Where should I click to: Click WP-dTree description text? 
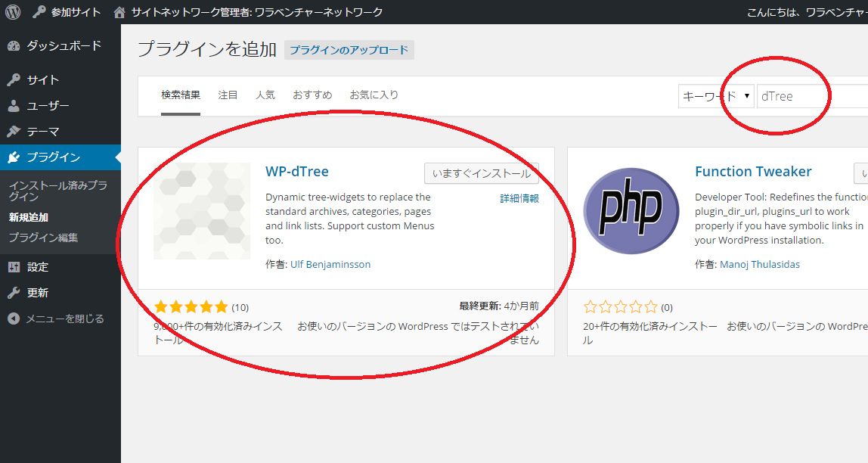click(x=350, y=219)
